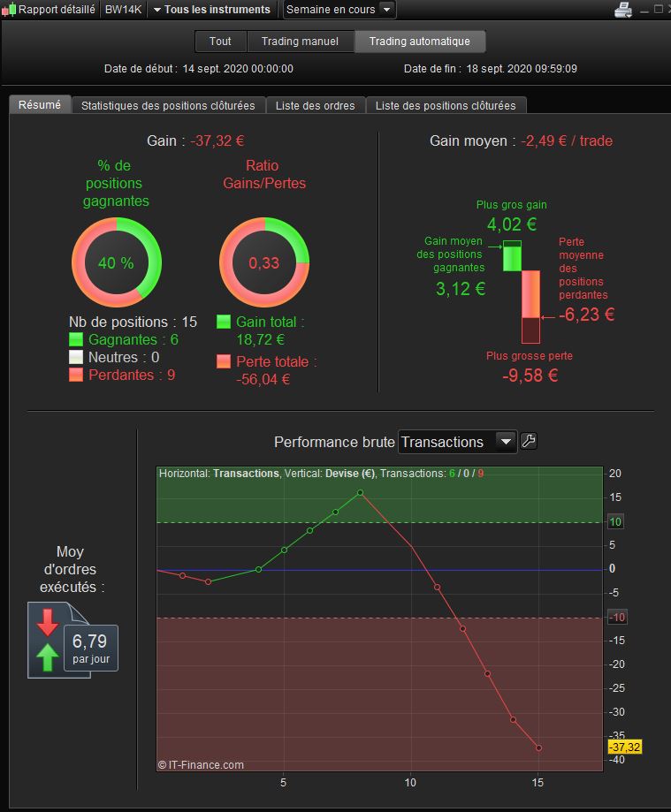Click the IT-Finance.com copyright link
Screen dimensions: 671x812
(x=201, y=765)
